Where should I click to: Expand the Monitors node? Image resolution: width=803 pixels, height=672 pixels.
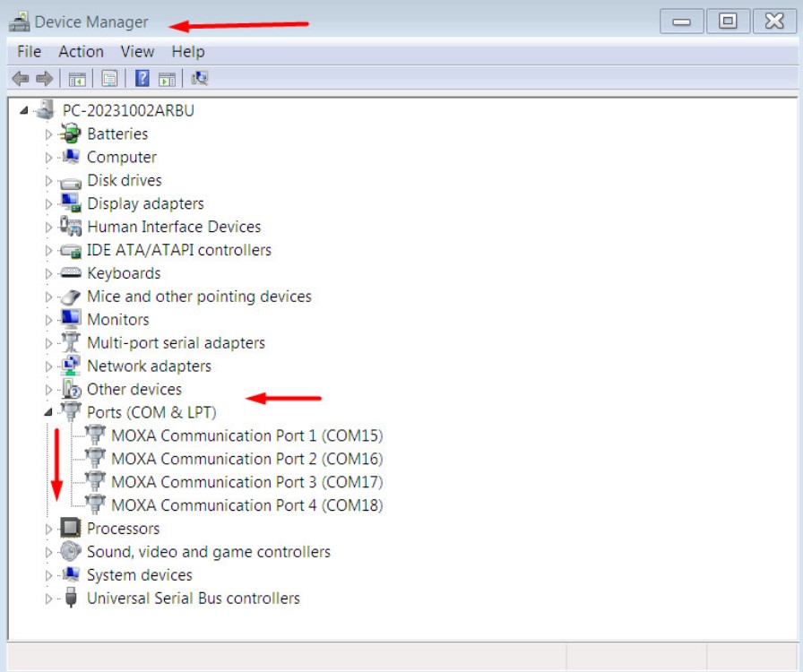click(48, 320)
